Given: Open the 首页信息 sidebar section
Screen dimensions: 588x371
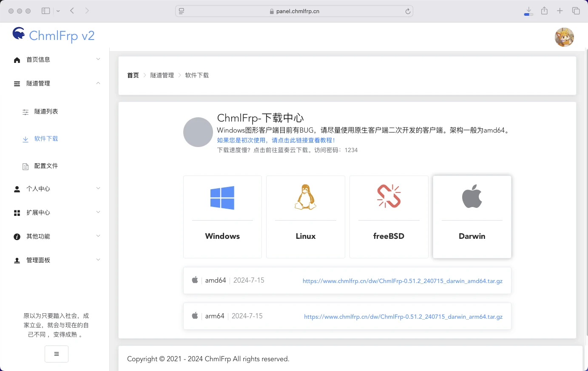Looking at the screenshot, I should coord(55,59).
